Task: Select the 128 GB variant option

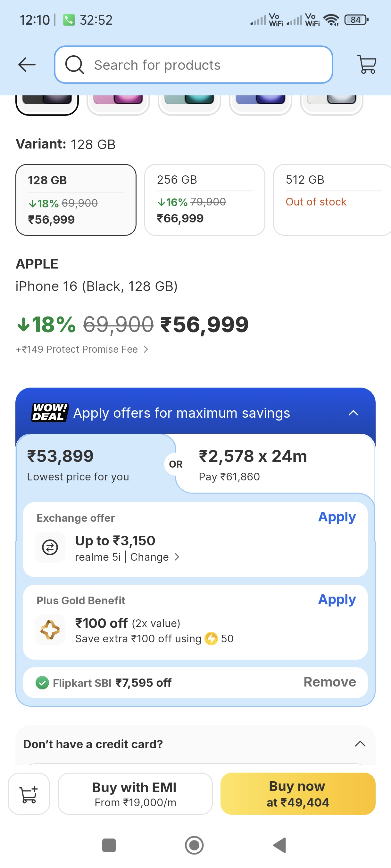Action: (x=76, y=200)
